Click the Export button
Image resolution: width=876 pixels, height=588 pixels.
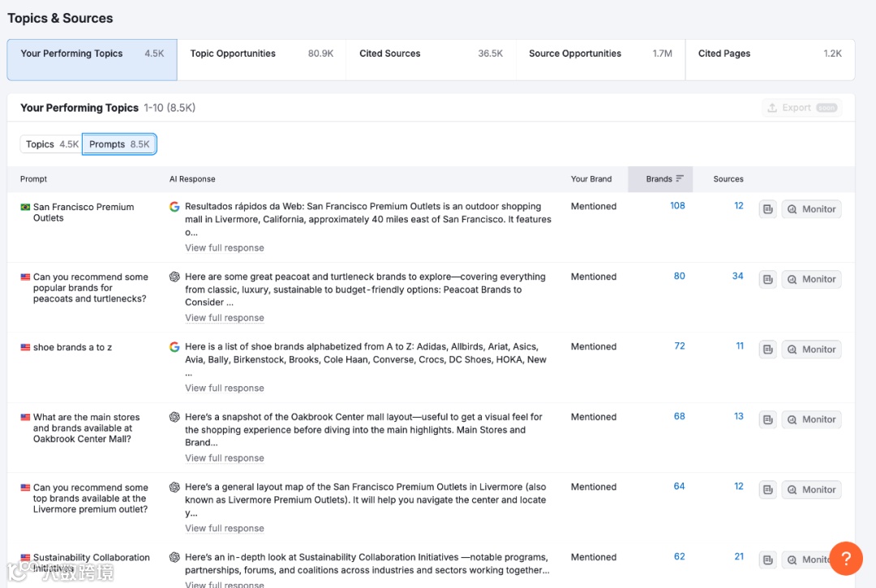(x=801, y=108)
